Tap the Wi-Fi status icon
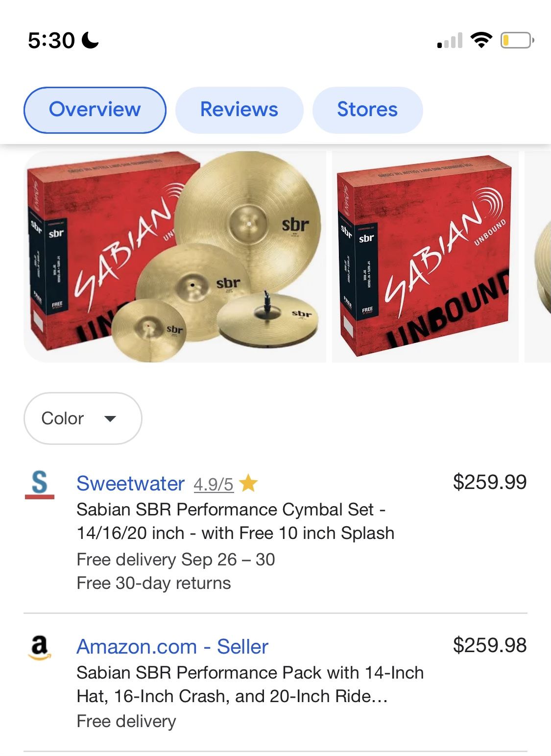 (x=481, y=40)
